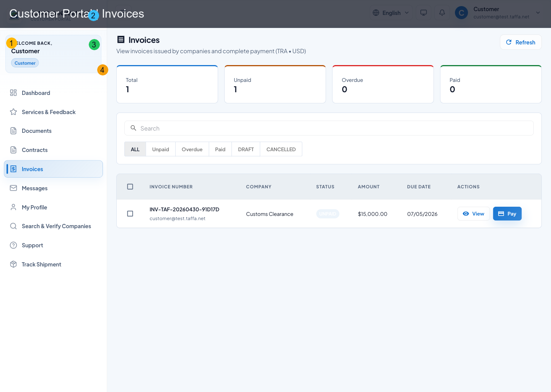
Task: Click the Search & Verify magnifier icon
Action: pos(13,226)
